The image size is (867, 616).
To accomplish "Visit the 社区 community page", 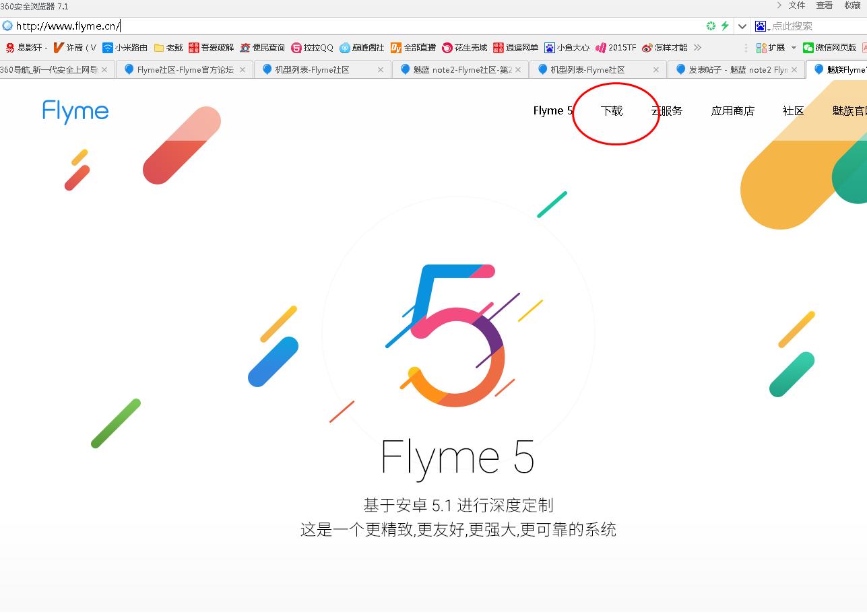I will point(794,111).
